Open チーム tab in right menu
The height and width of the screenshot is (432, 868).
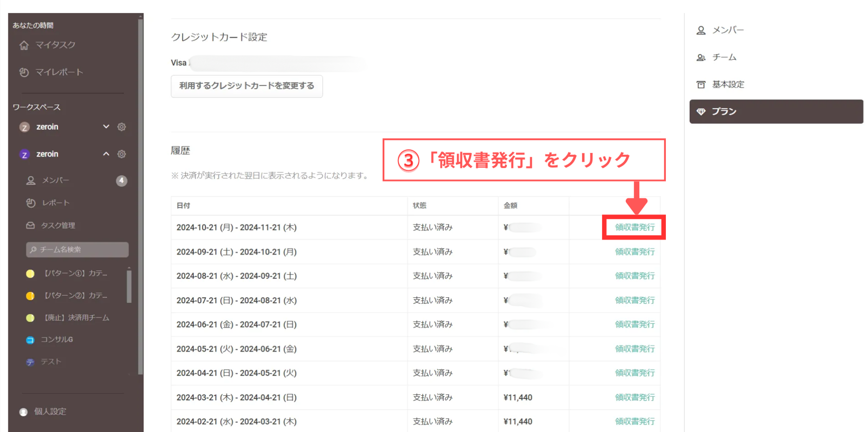coord(724,57)
